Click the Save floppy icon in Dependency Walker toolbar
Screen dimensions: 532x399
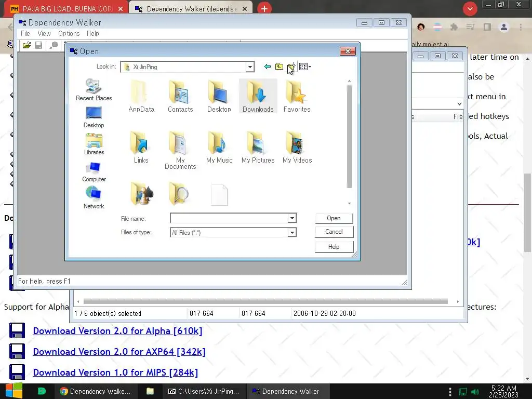[38, 45]
